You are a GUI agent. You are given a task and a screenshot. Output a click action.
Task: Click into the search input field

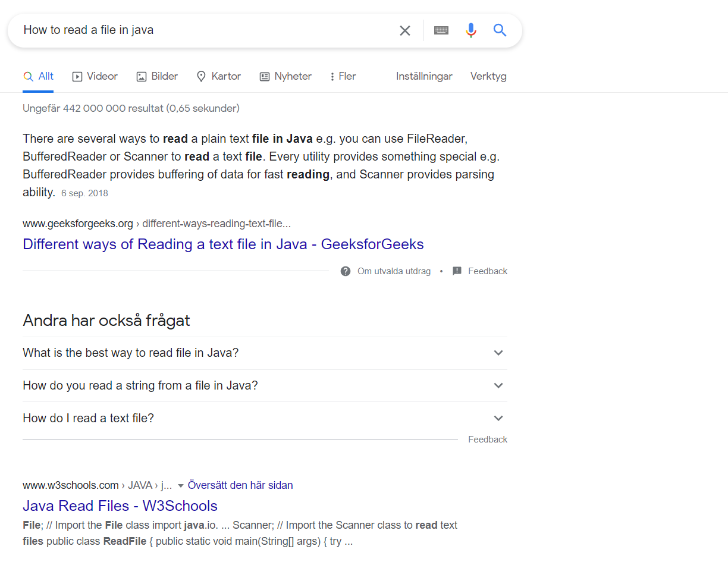pos(205,30)
